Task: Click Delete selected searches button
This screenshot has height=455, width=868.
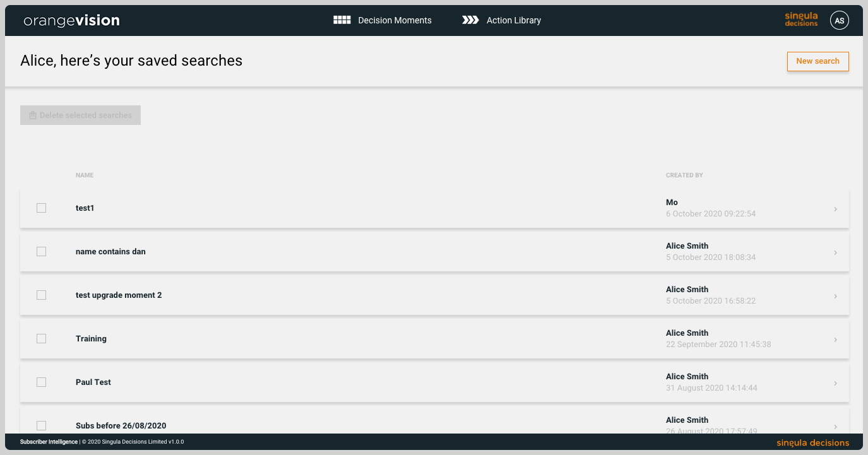Action: (80, 115)
